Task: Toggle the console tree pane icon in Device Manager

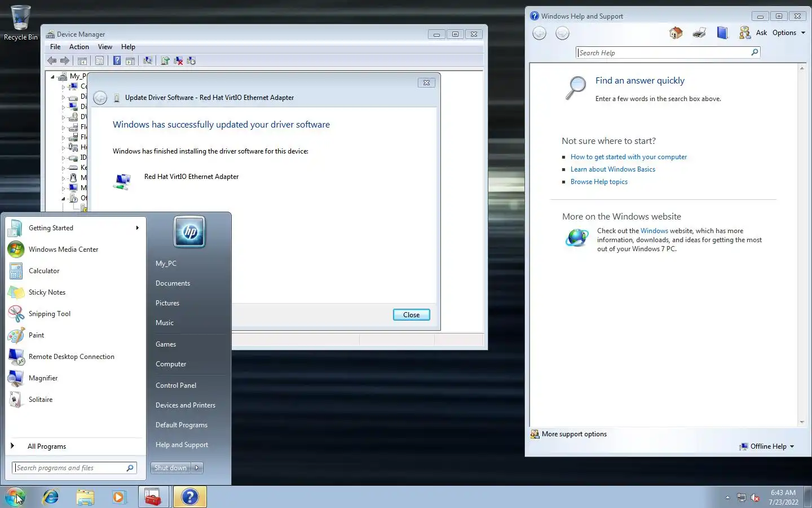Action: (x=82, y=61)
